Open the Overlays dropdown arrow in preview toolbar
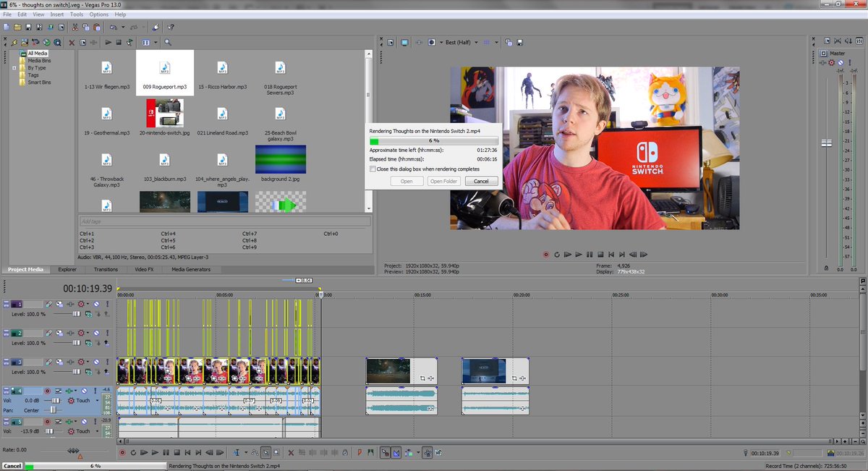868x471 pixels. click(497, 42)
